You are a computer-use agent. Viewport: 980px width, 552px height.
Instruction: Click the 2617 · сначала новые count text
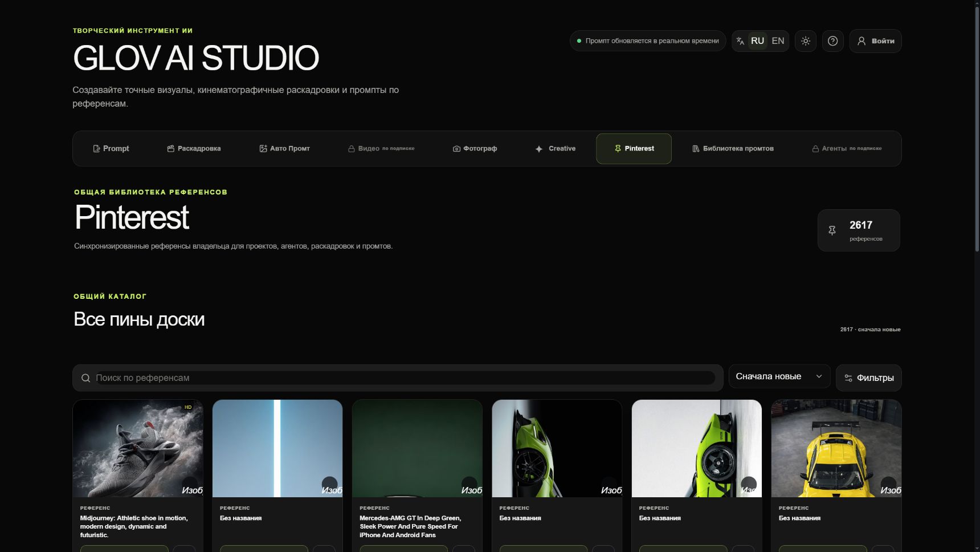870,330
